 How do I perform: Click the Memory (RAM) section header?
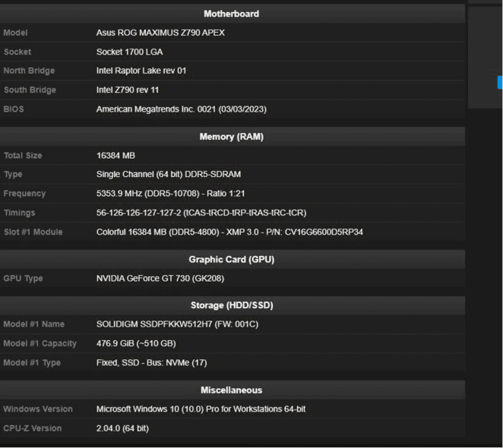[231, 137]
